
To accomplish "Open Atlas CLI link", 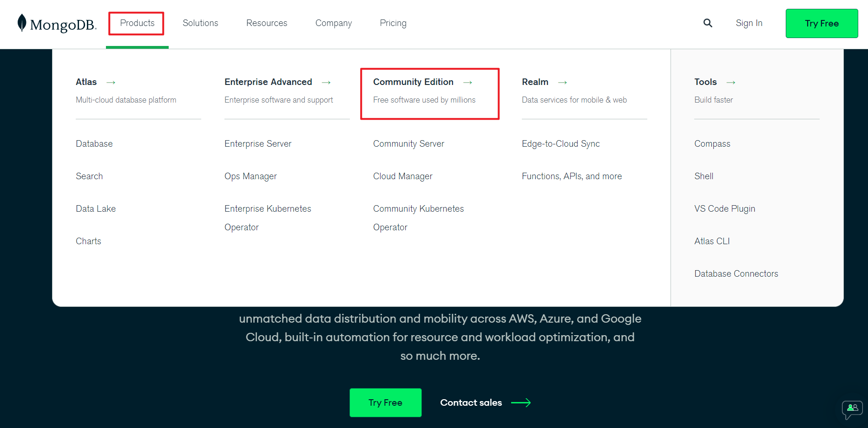I will (712, 241).
